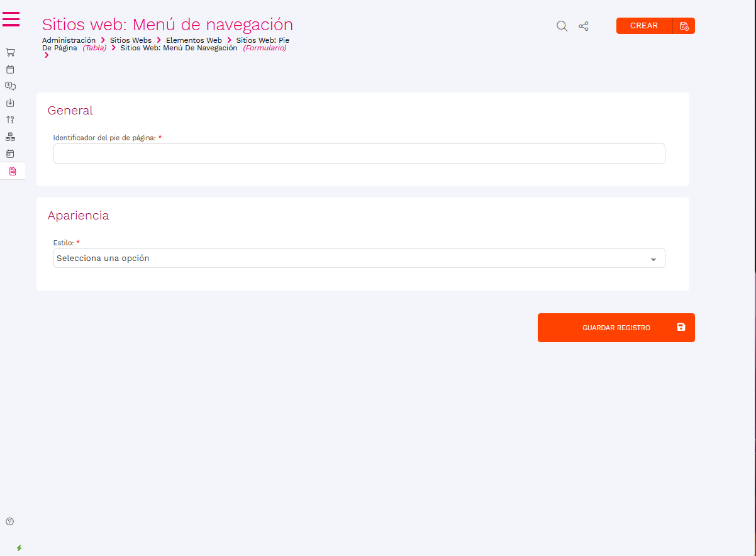
Task: Go to Administración in the breadcrumb
Action: 69,40
